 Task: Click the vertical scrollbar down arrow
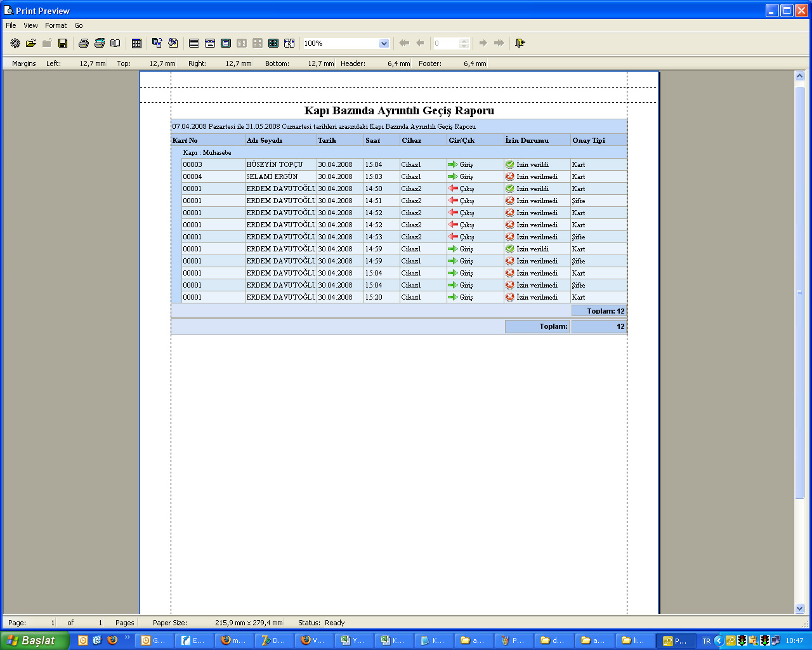point(799,608)
